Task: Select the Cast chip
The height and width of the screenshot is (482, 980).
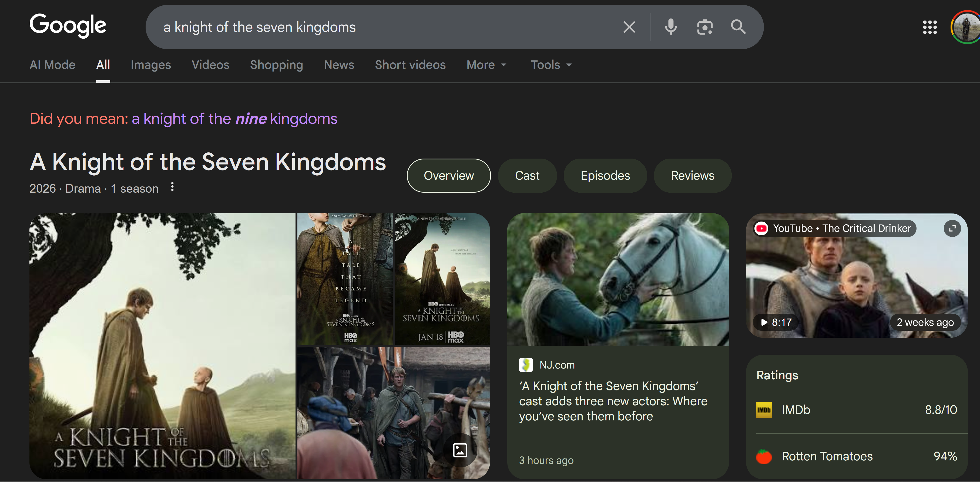Action: pyautogui.click(x=527, y=175)
